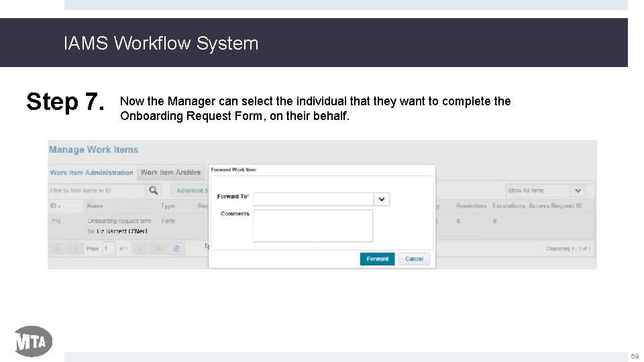This screenshot has width=644, height=362.
Task: Expand the Show All Items dropdown arrow
Action: [578, 190]
